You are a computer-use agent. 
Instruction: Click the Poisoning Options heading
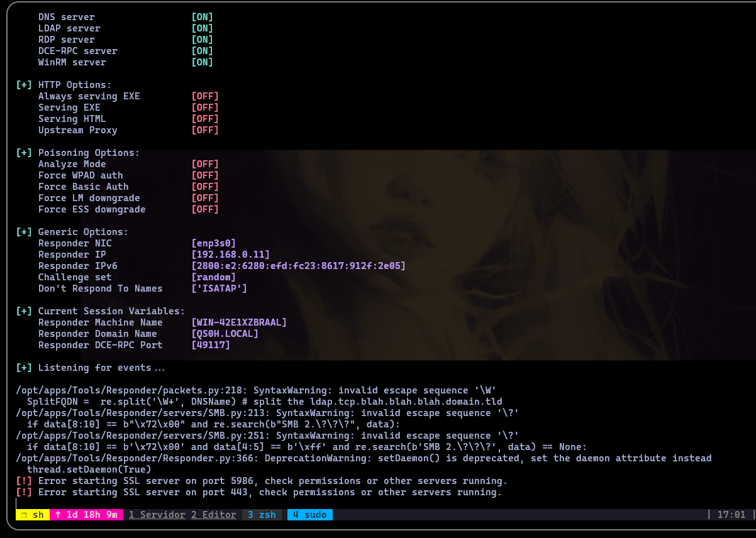pos(89,153)
